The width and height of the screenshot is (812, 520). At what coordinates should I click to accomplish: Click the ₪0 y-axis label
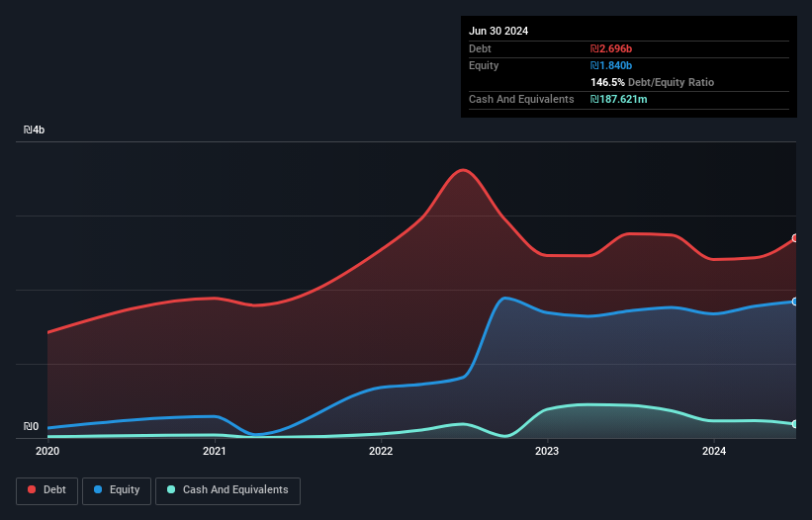pos(31,426)
